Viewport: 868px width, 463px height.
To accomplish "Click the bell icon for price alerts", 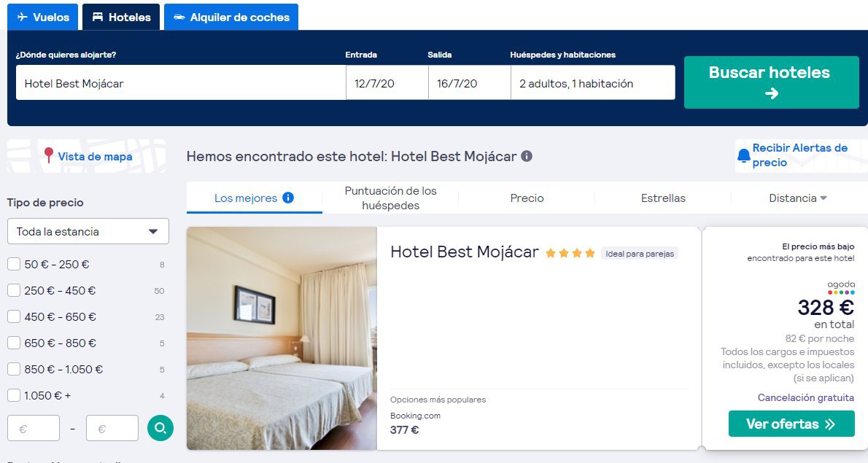I will click(743, 156).
